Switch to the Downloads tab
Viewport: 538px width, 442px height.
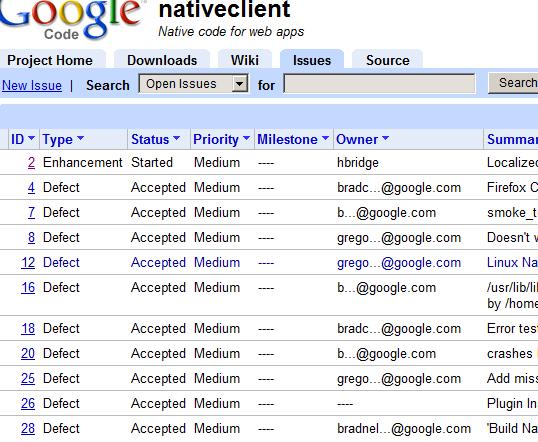pyautogui.click(x=162, y=60)
